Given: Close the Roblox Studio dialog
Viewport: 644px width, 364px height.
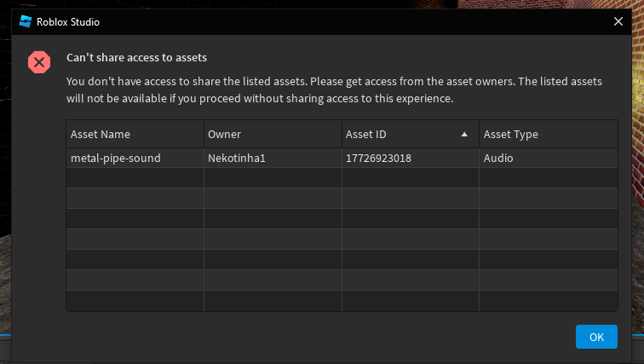Looking at the screenshot, I should pyautogui.click(x=618, y=22).
